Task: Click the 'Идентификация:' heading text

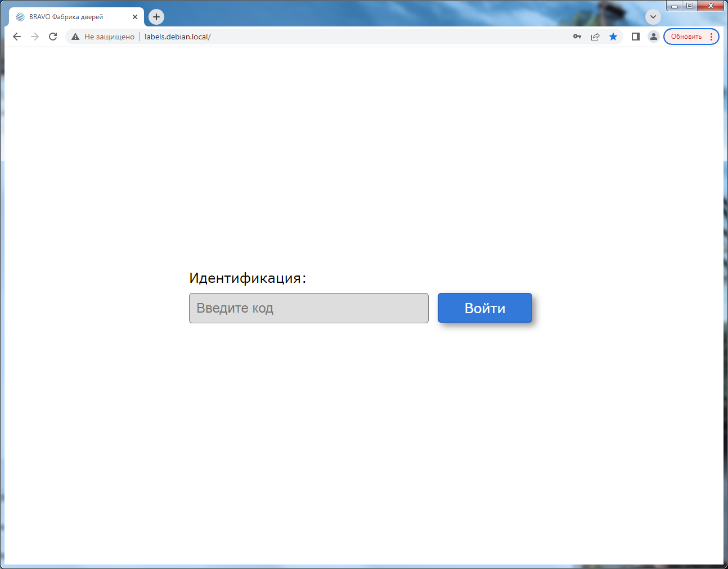Action: click(248, 277)
